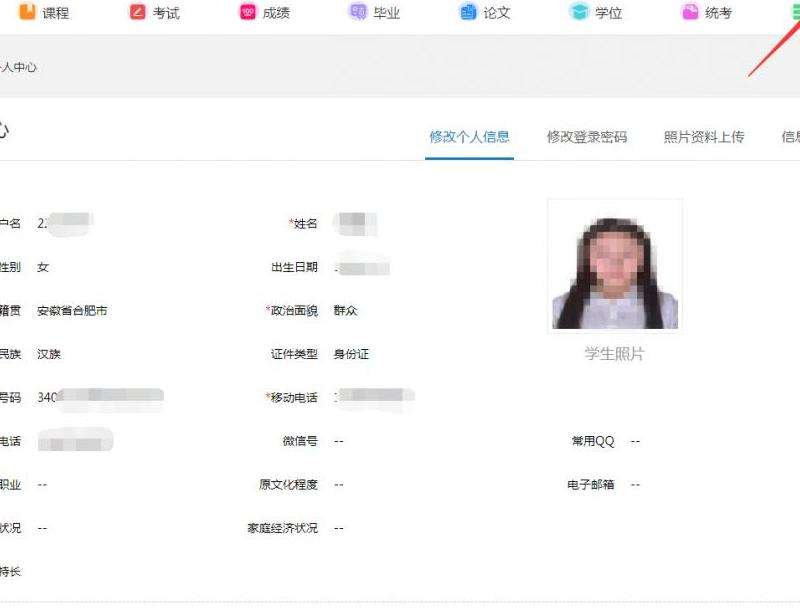Switch to the 修改个人信息 tab
Viewport: 800px width, 610px height.
tap(469, 137)
